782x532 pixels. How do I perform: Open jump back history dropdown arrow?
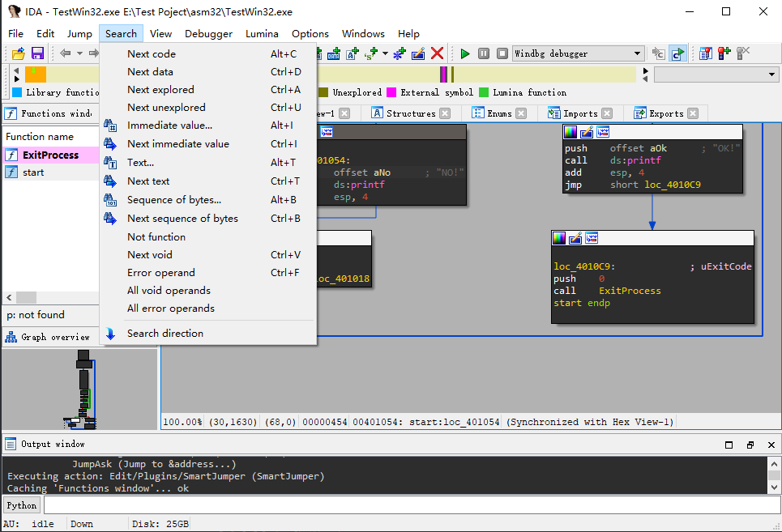pyautogui.click(x=79, y=53)
